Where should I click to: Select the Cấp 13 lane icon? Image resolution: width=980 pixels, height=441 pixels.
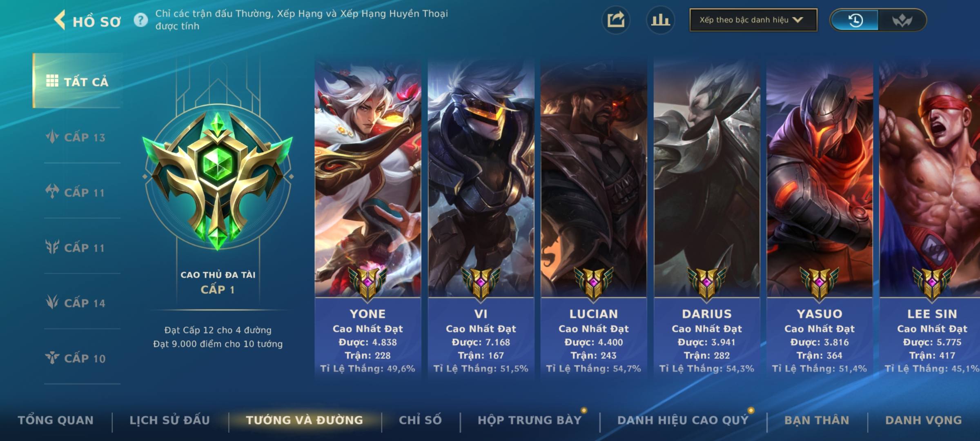point(52,137)
